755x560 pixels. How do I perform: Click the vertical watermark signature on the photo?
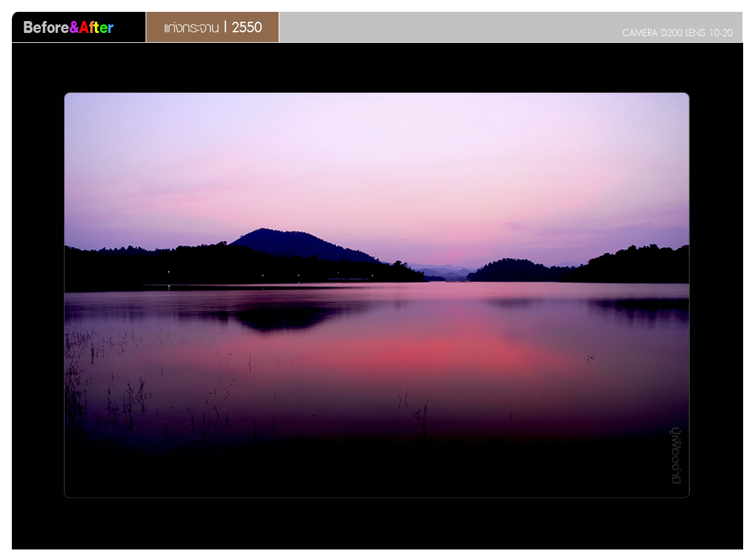676,456
